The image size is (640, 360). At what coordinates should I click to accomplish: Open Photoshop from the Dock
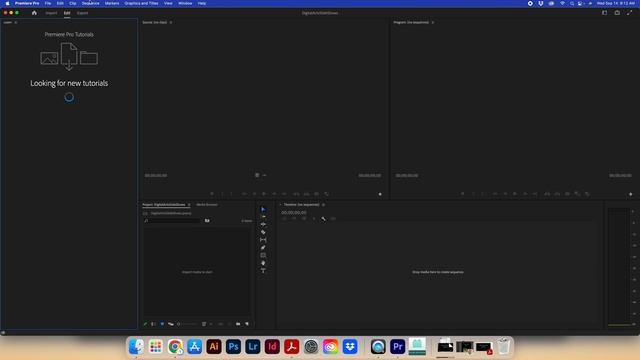[x=233, y=347]
